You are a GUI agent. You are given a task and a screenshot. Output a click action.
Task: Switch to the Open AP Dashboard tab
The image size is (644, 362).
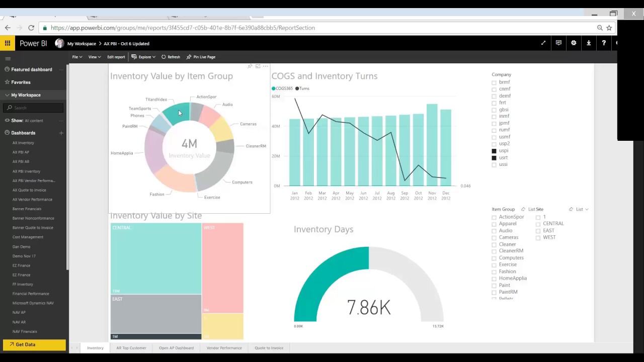(176, 348)
